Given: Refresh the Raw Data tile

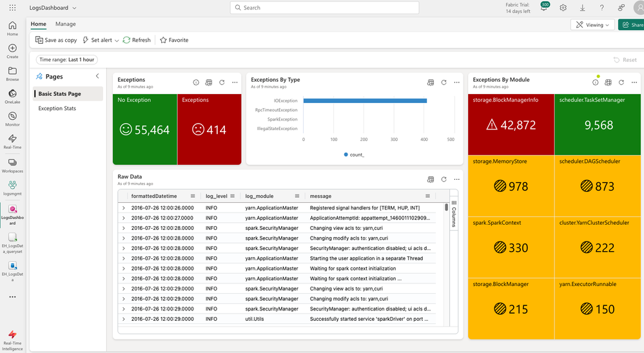Looking at the screenshot, I should (444, 179).
